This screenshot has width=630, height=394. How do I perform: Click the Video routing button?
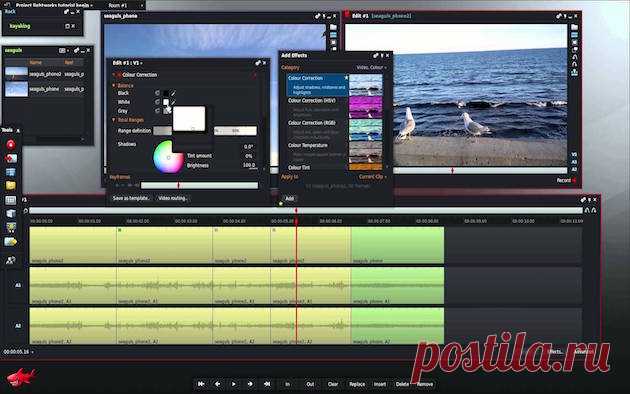click(172, 198)
